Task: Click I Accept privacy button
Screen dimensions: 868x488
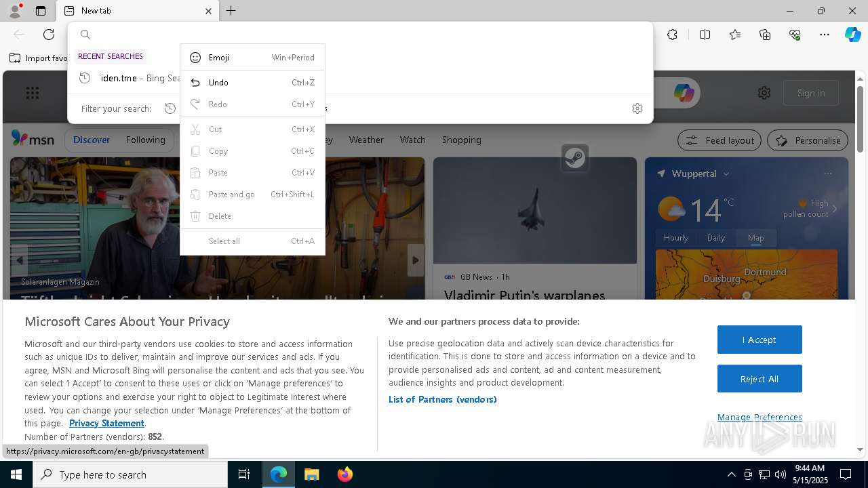Action: (x=759, y=340)
